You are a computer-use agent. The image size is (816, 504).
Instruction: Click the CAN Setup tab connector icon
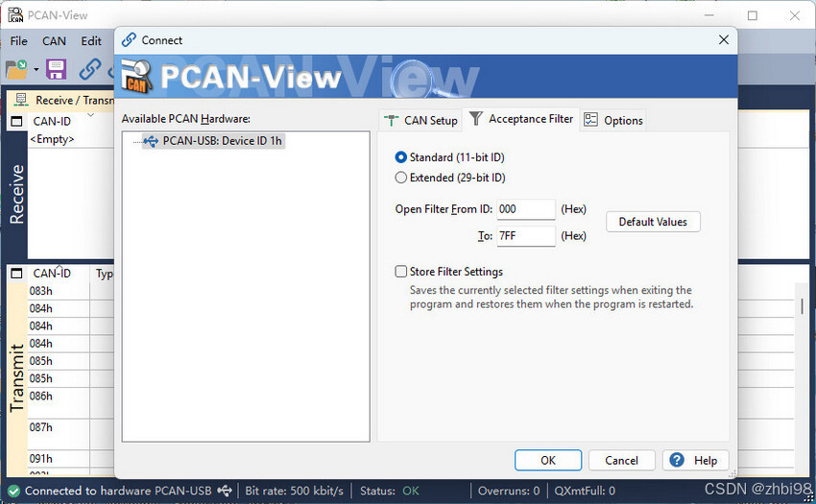coord(391,120)
